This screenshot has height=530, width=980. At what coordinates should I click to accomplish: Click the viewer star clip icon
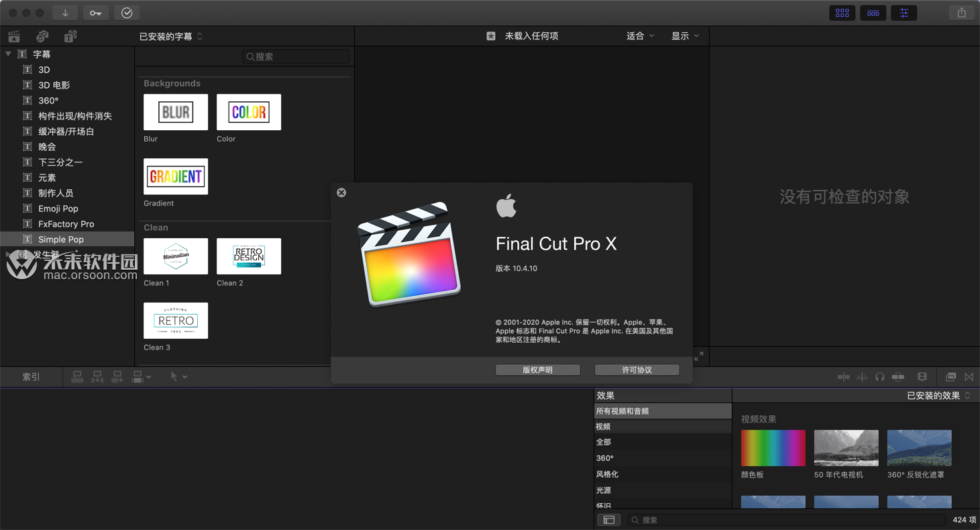tap(491, 36)
